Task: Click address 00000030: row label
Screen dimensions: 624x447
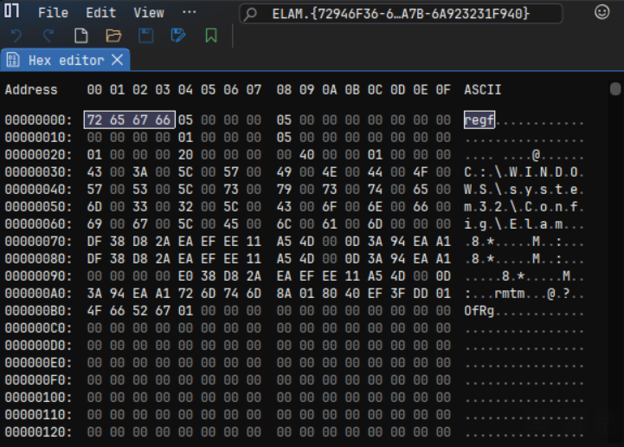Action: coord(38,172)
